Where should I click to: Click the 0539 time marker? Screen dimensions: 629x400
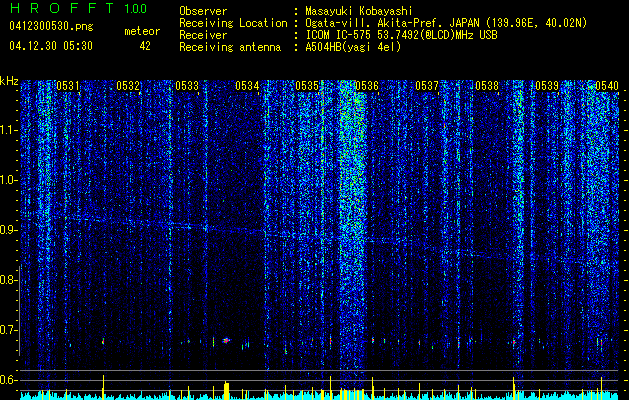[547, 86]
